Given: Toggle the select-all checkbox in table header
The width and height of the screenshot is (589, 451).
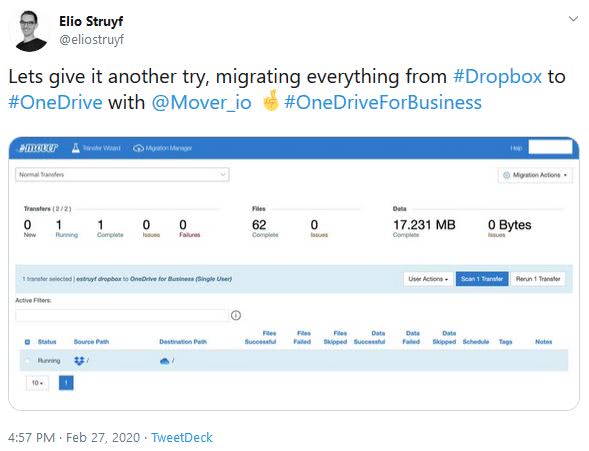Looking at the screenshot, I should [27, 342].
